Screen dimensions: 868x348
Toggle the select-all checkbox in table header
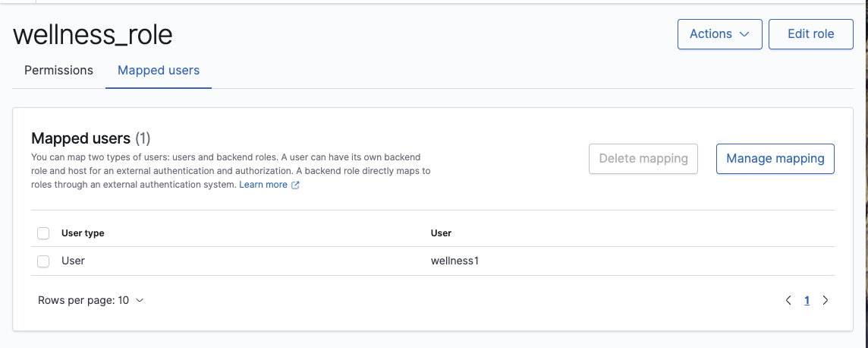[43, 233]
